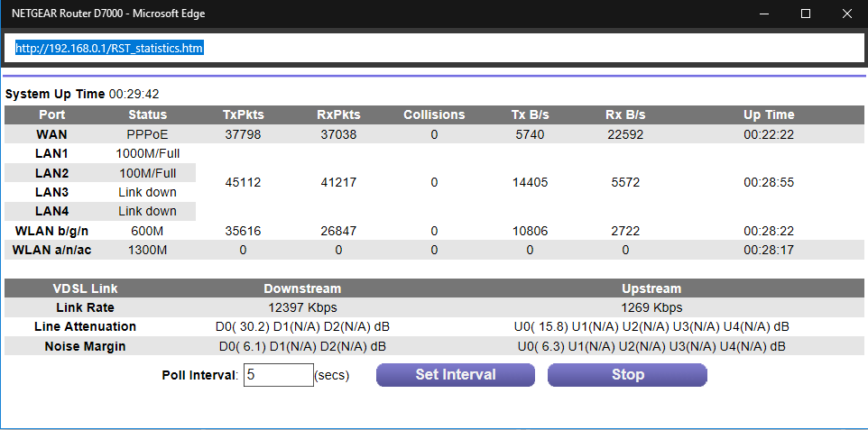Click the PPPoE status value
The image size is (868, 430).
147,134
